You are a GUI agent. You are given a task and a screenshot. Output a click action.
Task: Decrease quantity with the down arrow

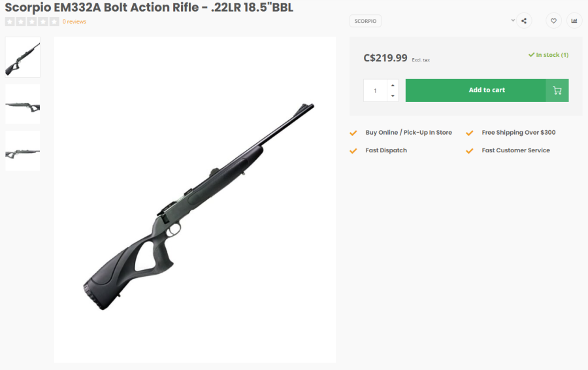tap(392, 96)
